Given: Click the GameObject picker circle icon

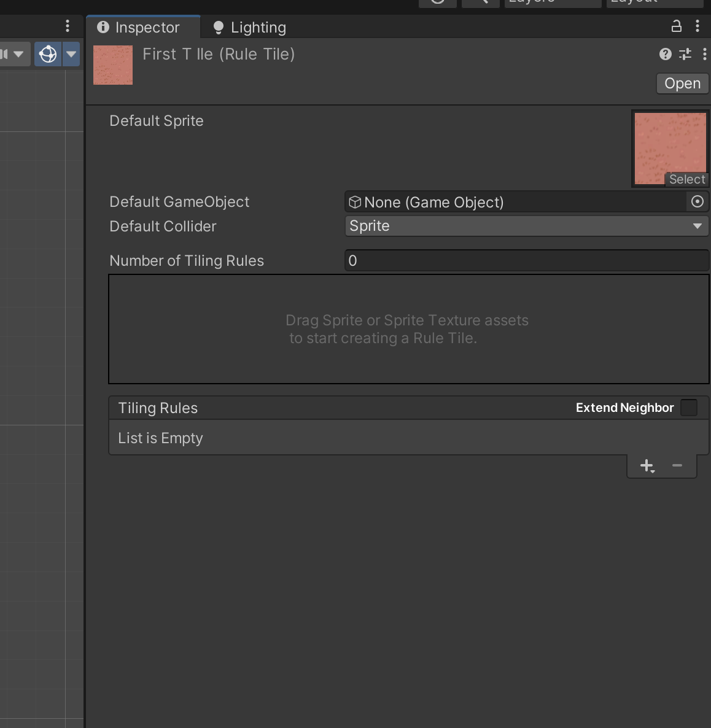Looking at the screenshot, I should click(697, 202).
